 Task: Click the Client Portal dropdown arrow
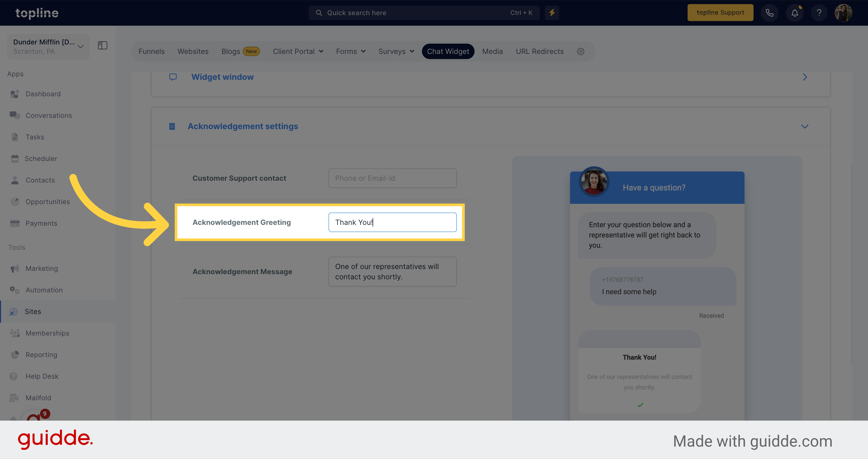click(x=320, y=51)
